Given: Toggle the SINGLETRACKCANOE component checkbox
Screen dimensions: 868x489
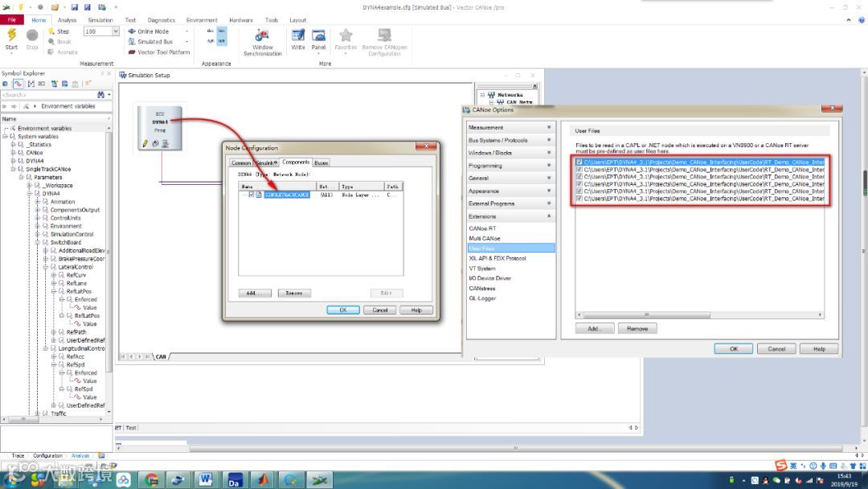Looking at the screenshot, I should coord(252,195).
